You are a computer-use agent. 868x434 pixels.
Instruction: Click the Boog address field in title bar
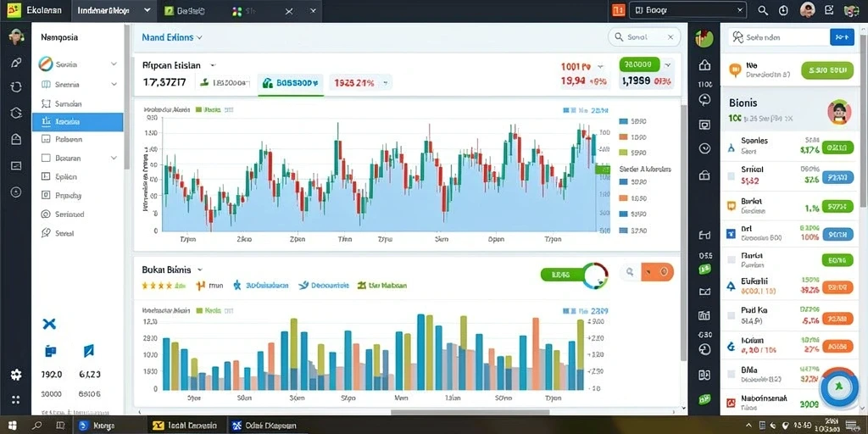[688, 10]
